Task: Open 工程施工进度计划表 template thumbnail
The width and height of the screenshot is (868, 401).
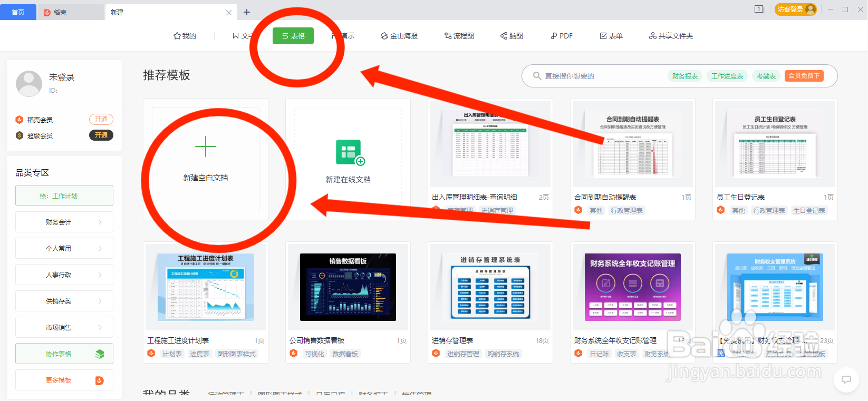Action: point(206,287)
